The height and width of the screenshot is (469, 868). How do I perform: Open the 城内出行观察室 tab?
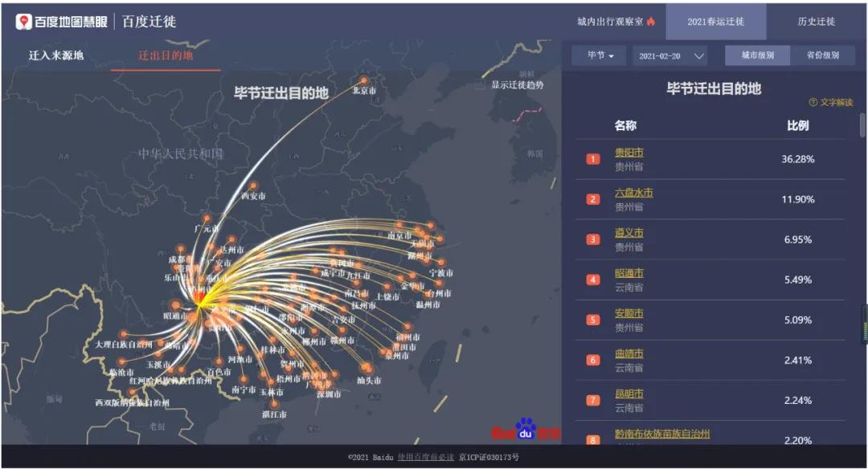coord(616,22)
